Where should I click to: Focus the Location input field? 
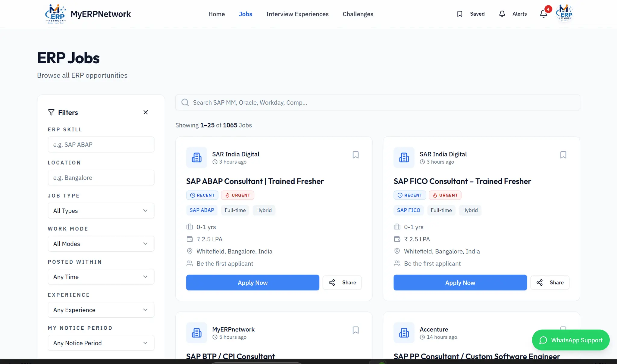[101, 178]
